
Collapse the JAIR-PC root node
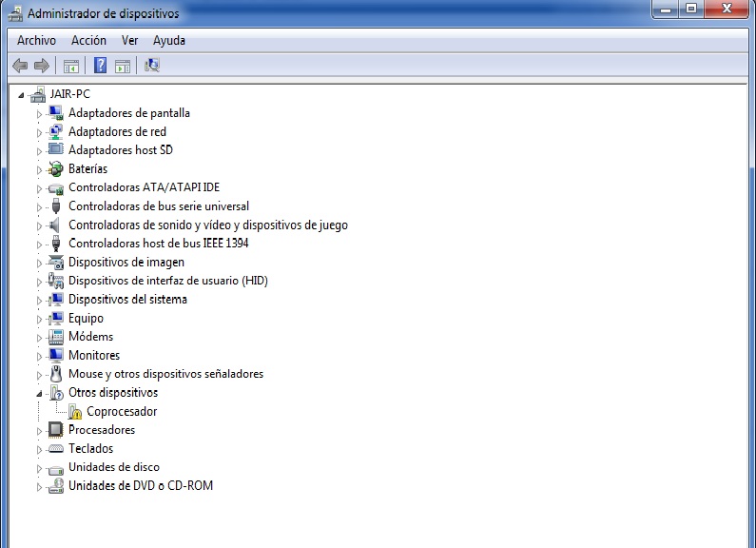[x=21, y=95]
